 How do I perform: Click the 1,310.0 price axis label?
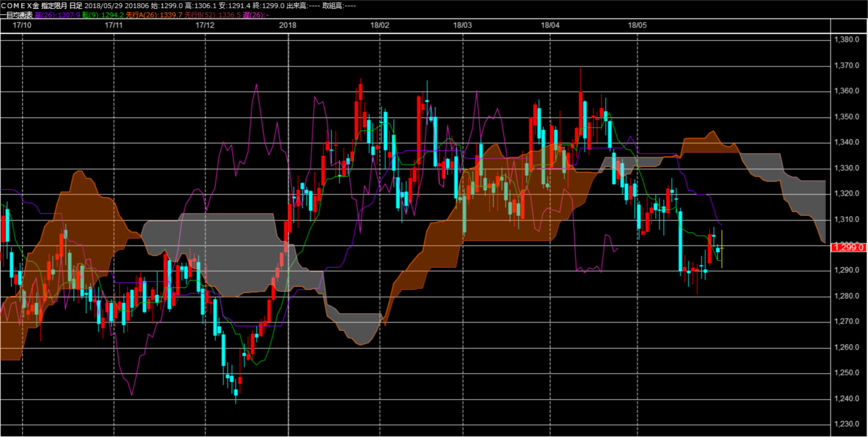point(847,219)
